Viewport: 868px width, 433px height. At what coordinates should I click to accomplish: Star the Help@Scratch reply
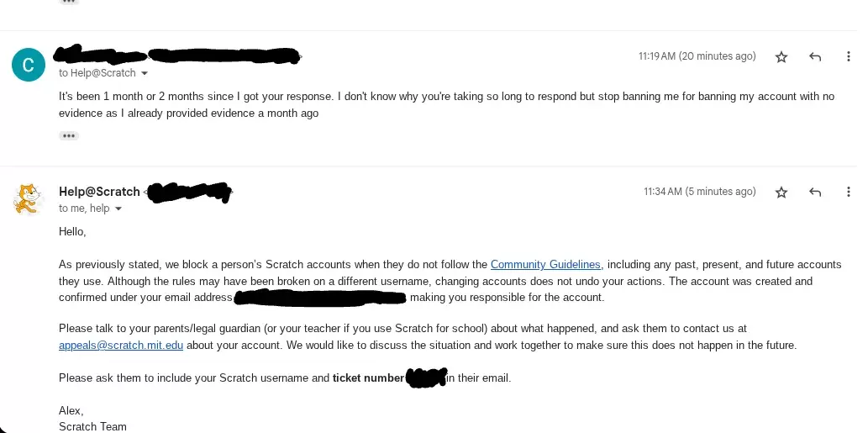[781, 193]
